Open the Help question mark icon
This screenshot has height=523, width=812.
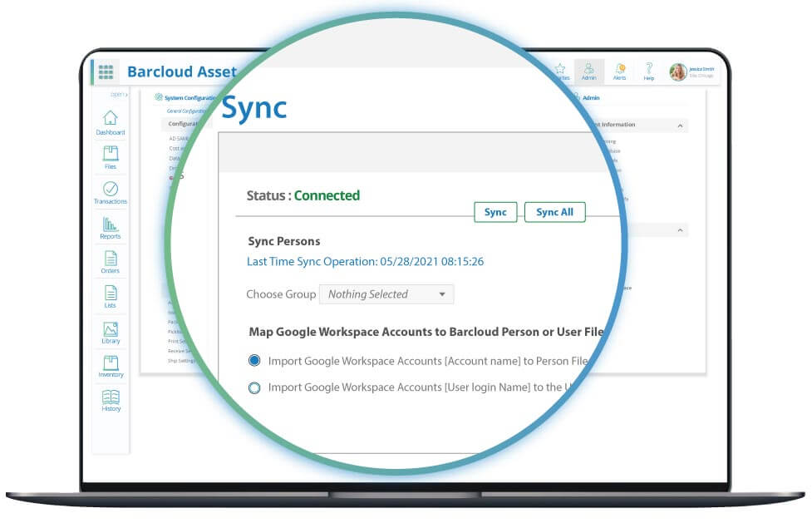pos(649,72)
